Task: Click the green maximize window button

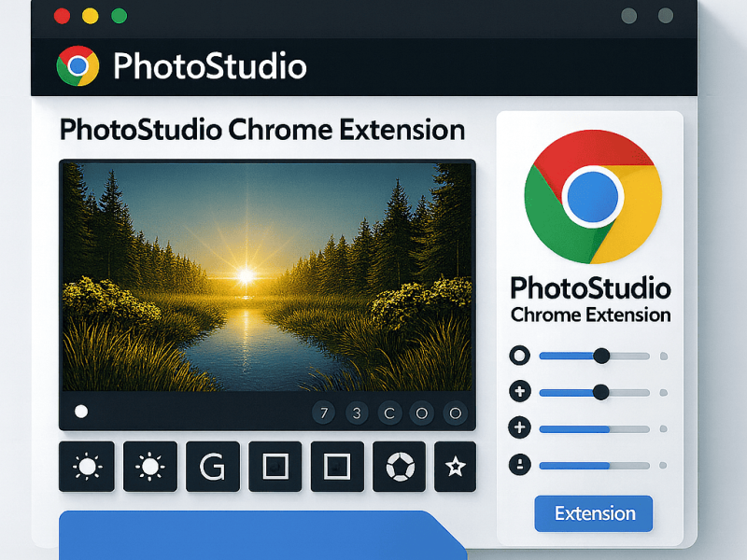Action: pyautogui.click(x=120, y=16)
